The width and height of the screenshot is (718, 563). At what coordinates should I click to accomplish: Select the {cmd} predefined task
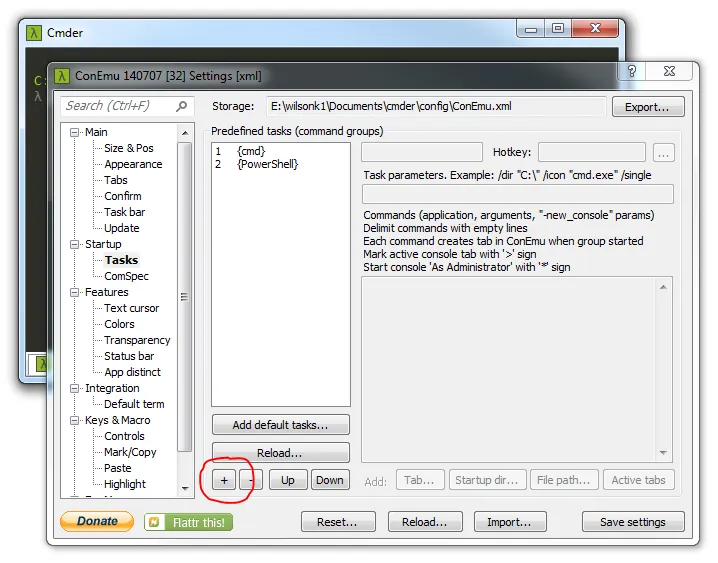coord(250,151)
